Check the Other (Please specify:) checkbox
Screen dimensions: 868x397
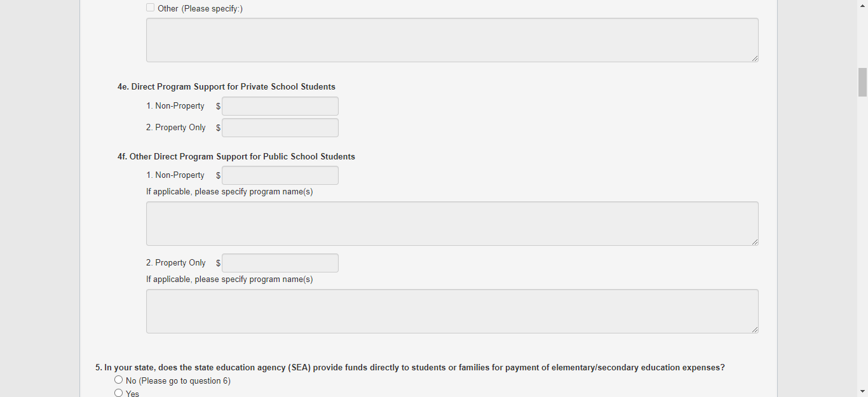[x=151, y=8]
